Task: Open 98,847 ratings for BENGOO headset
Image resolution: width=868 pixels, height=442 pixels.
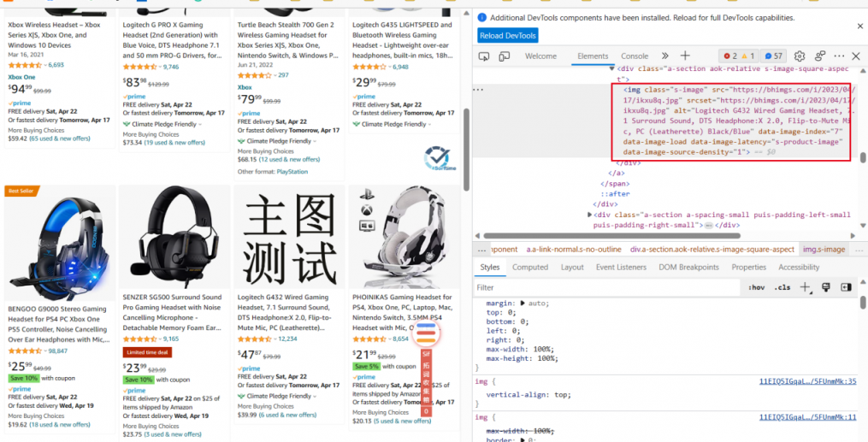Action: pyautogui.click(x=57, y=351)
